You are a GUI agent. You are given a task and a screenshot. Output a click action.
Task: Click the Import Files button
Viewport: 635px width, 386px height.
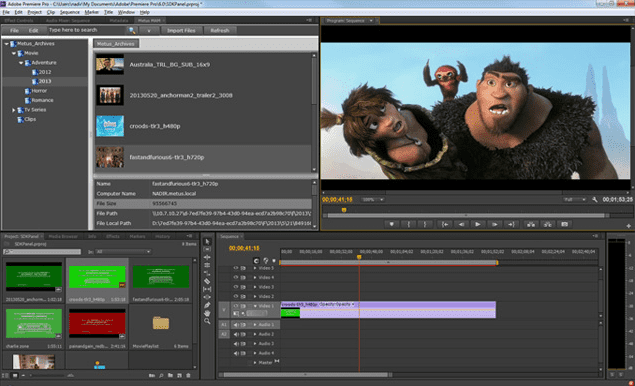181,30
